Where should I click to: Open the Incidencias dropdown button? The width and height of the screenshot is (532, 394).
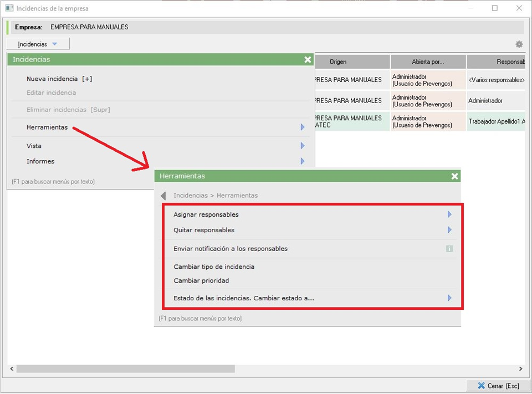pos(38,44)
